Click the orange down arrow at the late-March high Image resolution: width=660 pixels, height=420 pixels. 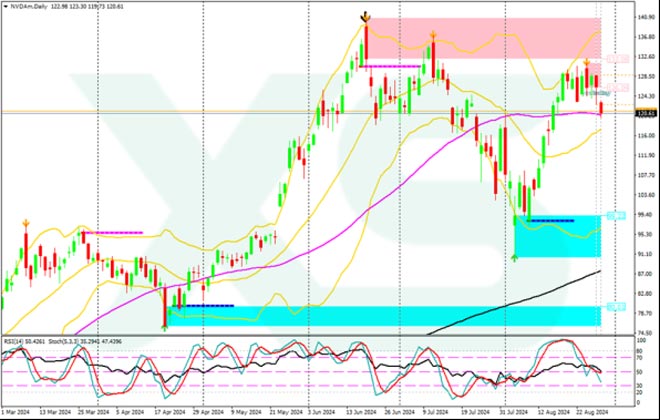coord(82,226)
